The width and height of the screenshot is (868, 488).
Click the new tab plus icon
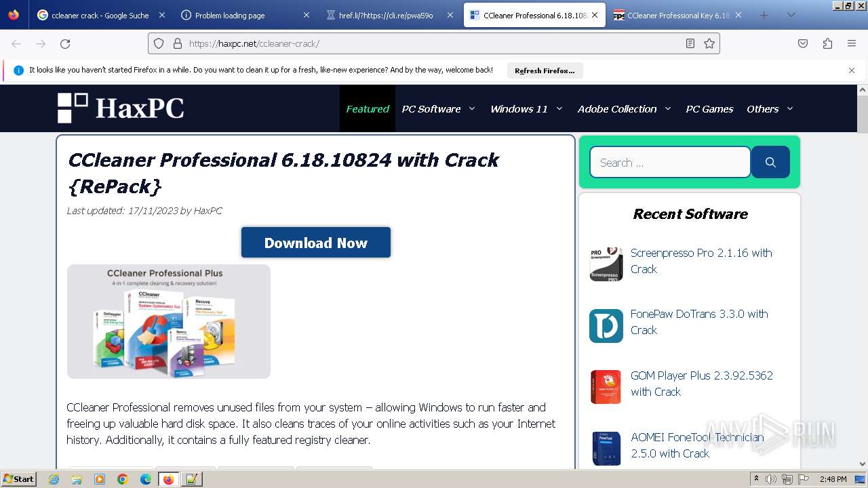click(764, 15)
